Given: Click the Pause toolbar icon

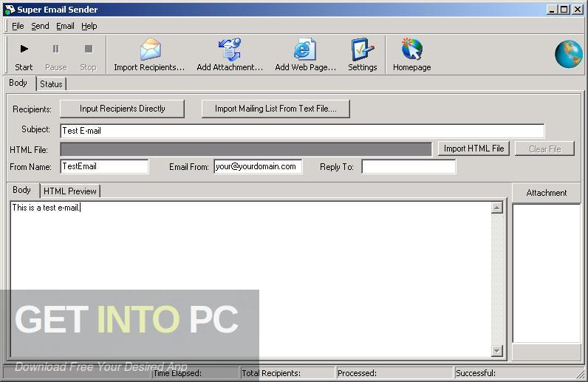Looking at the screenshot, I should (x=56, y=49).
